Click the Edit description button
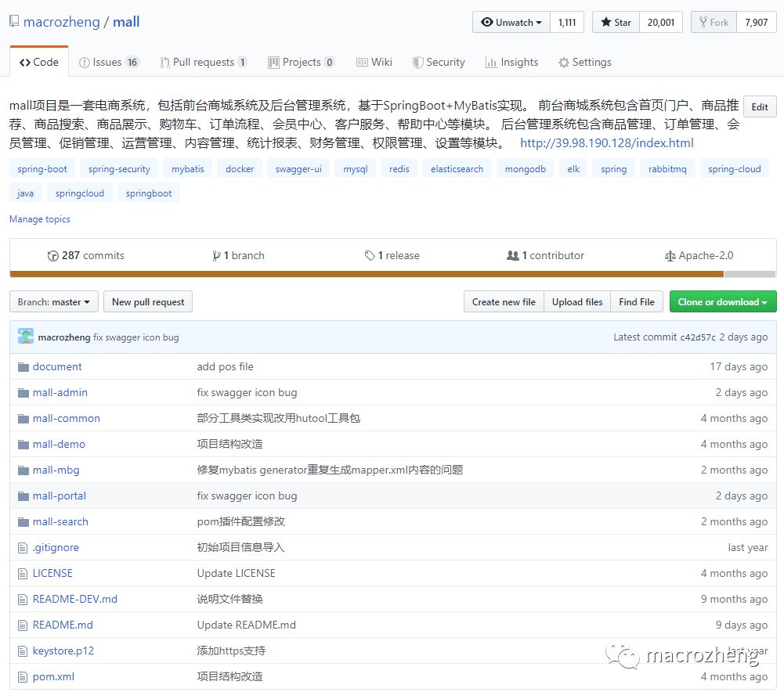 tap(760, 107)
